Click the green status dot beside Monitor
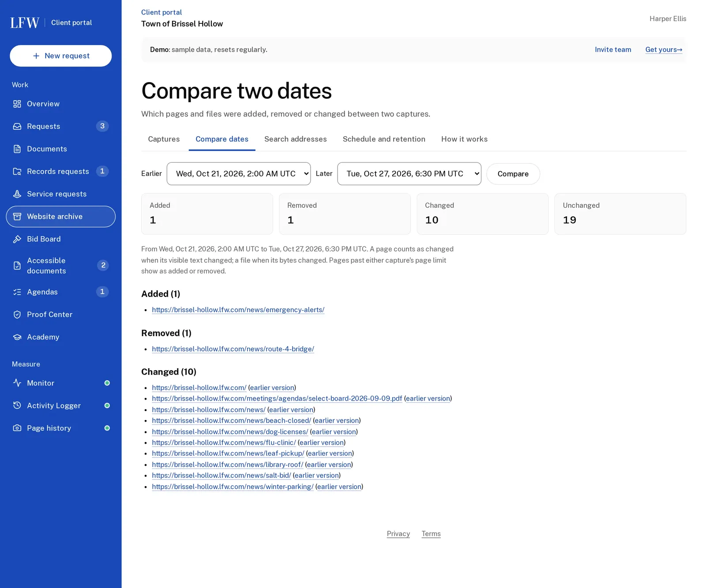Image resolution: width=706 pixels, height=588 pixels. (x=107, y=383)
